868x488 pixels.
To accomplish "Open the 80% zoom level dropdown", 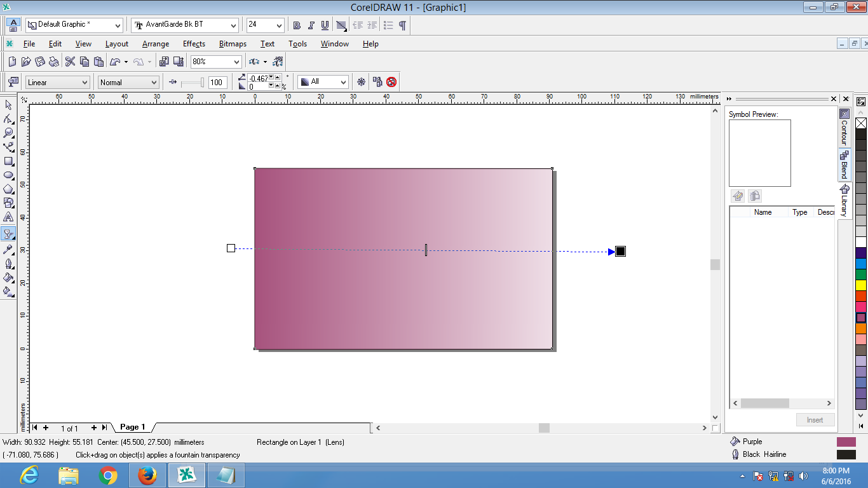I will 216,62.
